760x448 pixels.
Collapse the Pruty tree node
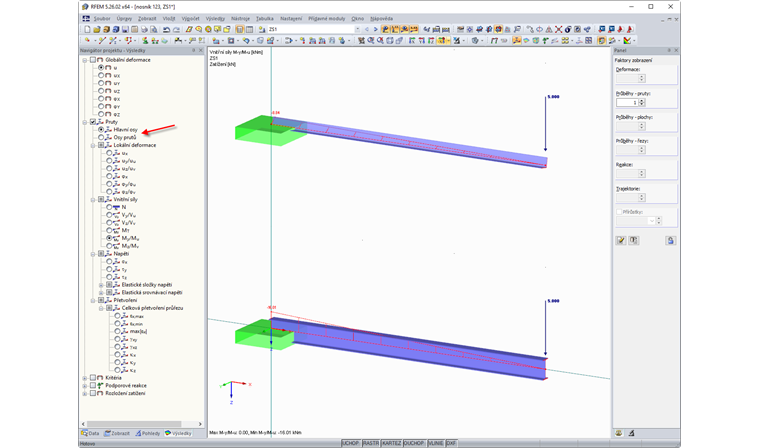point(85,122)
